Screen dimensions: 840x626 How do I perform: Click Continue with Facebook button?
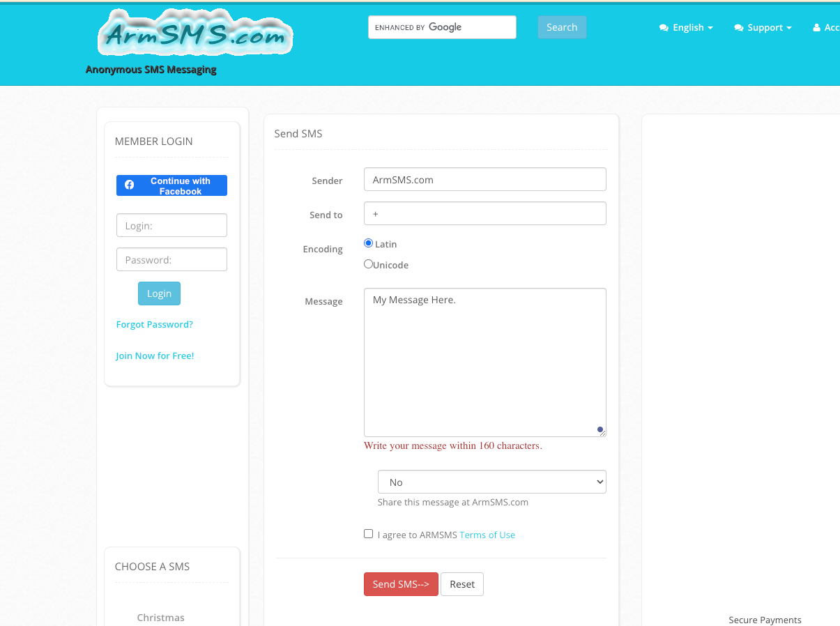(171, 185)
